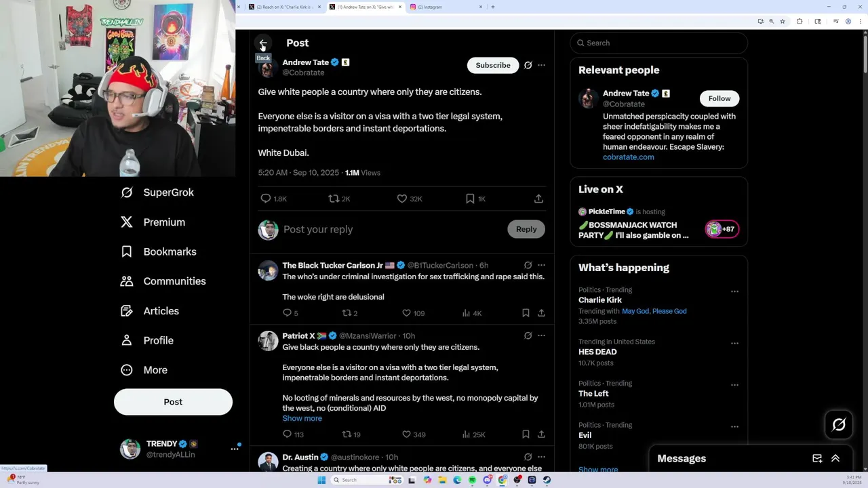This screenshot has height=488, width=868.
Task: Open @Cobratate handle on main post
Action: pos(303,73)
